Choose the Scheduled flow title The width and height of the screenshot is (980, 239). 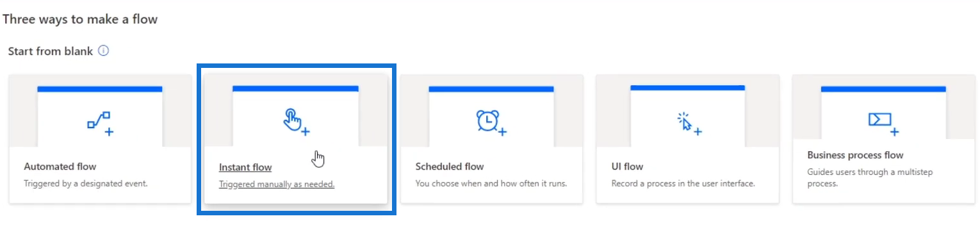450,167
